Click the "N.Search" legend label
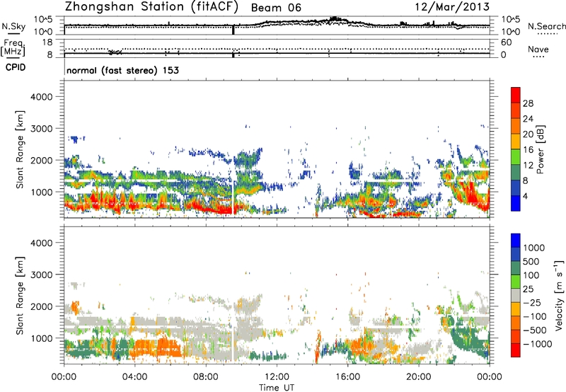566x392 pixels. pos(546,26)
